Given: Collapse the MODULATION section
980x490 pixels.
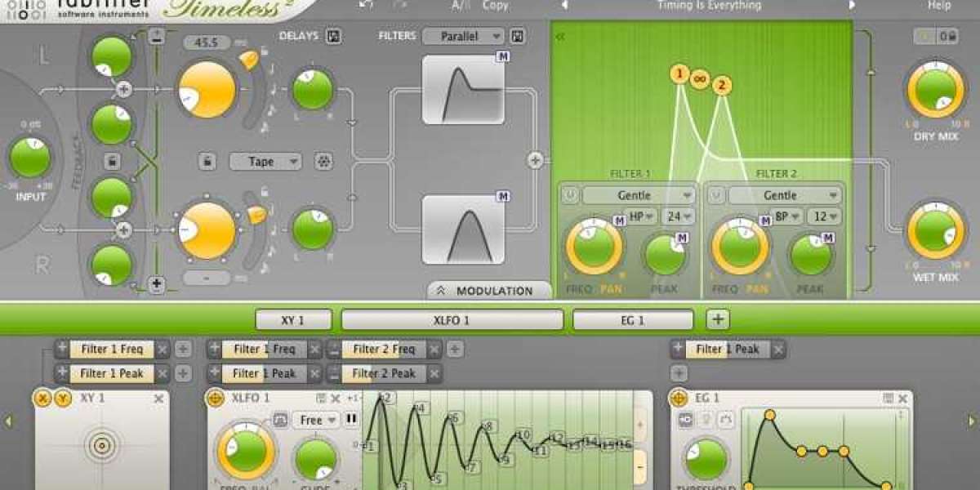Looking at the screenshot, I should pos(489,291).
